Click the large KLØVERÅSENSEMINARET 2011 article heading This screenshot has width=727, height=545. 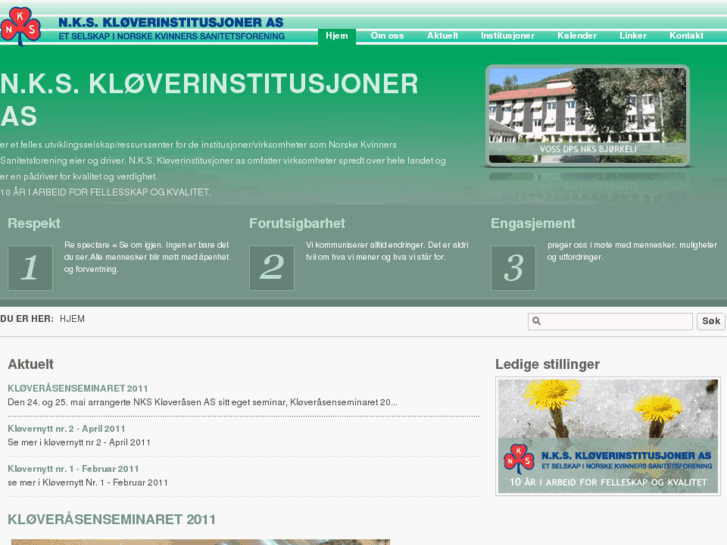tap(112, 519)
